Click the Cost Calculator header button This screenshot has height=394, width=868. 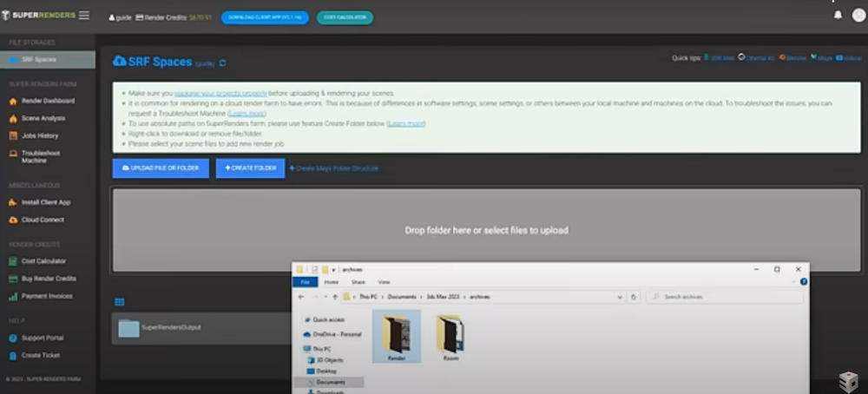pos(345,17)
